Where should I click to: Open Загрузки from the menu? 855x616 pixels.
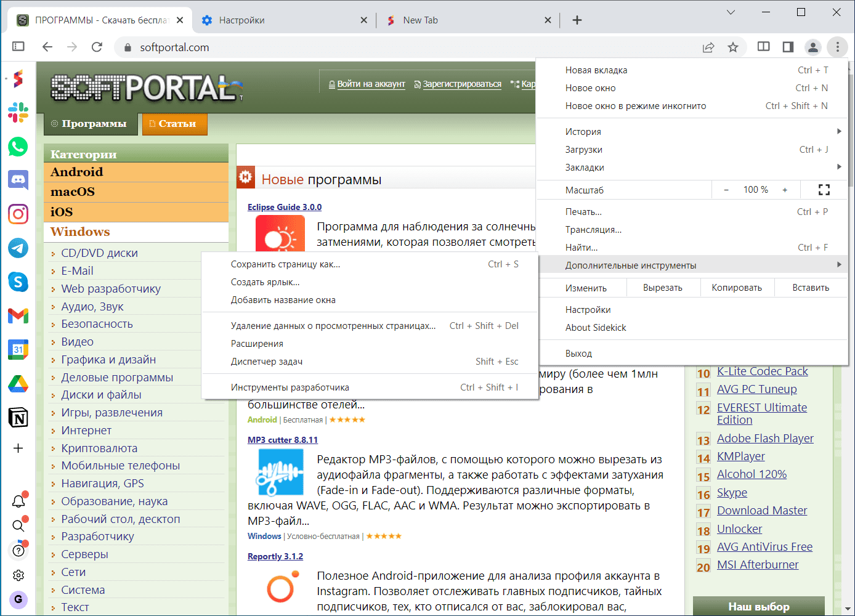tap(692, 149)
